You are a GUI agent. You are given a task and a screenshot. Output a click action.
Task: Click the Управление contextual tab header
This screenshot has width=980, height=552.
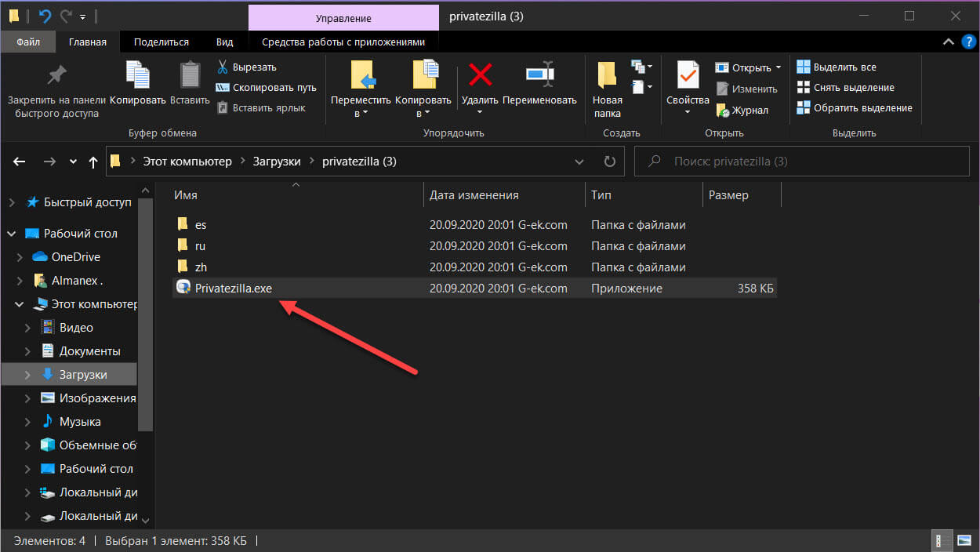click(343, 17)
